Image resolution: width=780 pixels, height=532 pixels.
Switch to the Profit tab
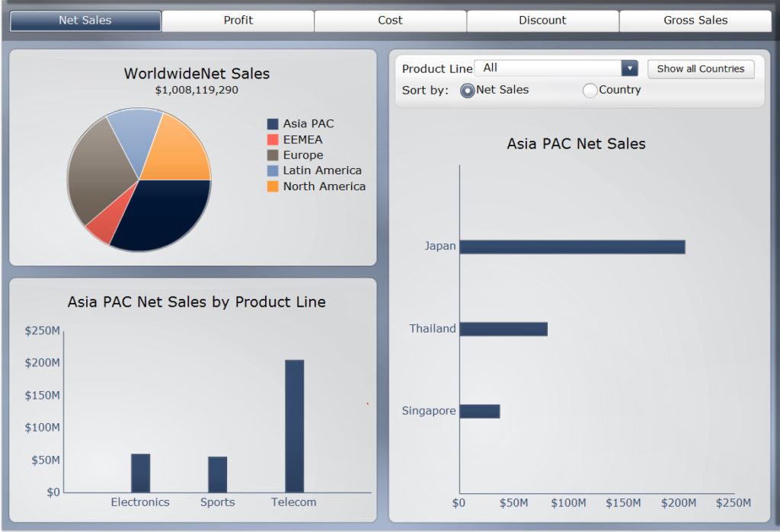[x=238, y=21]
